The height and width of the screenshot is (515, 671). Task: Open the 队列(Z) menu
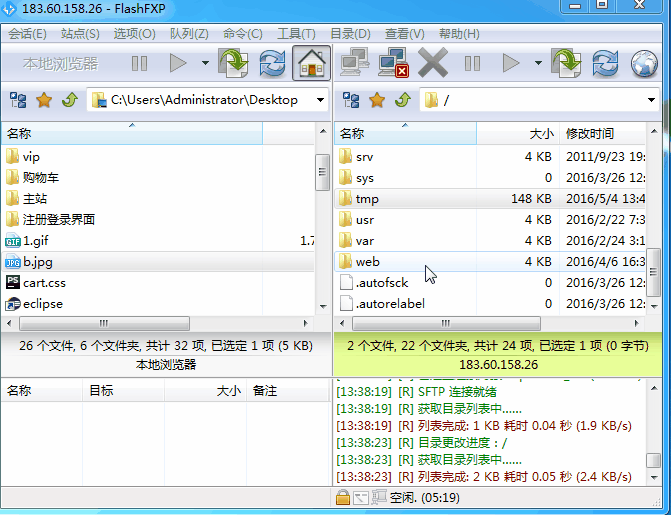tap(189, 34)
